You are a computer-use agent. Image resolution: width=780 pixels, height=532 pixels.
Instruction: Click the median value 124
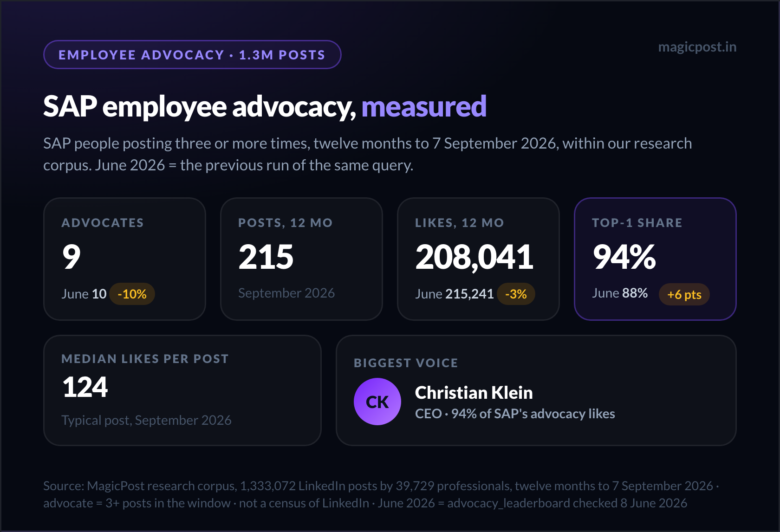tap(85, 387)
